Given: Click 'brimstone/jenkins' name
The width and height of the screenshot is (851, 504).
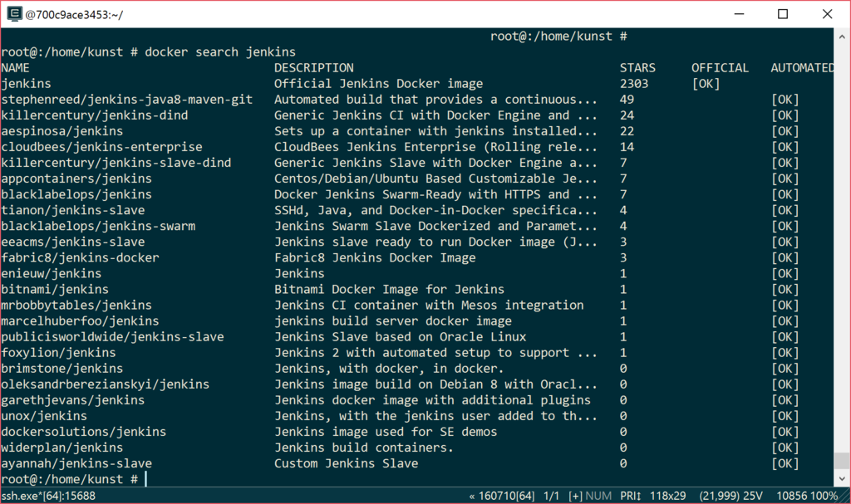Looking at the screenshot, I should click(61, 369).
